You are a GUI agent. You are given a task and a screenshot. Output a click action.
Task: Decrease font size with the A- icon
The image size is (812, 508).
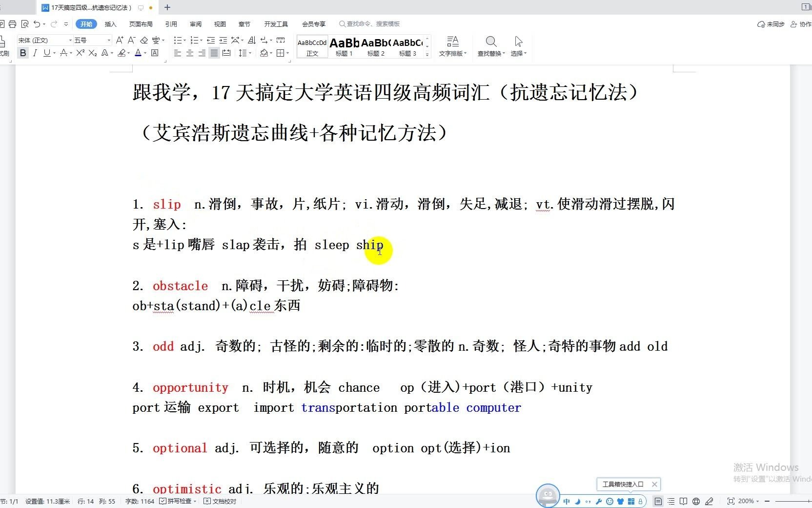(x=132, y=40)
